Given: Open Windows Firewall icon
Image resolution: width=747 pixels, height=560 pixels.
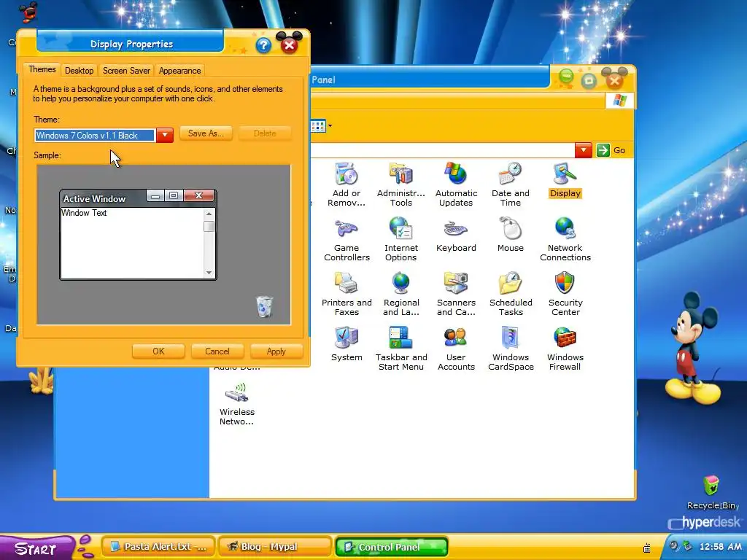Looking at the screenshot, I should (565, 348).
